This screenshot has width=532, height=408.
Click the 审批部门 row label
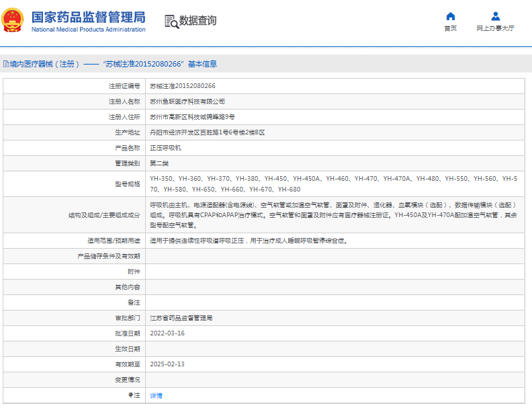click(127, 318)
